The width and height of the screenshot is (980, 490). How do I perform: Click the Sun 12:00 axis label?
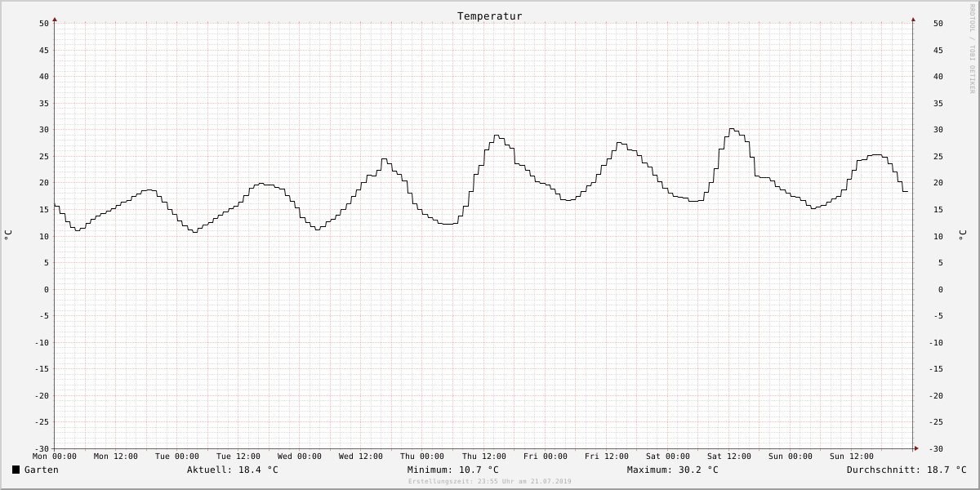852,457
